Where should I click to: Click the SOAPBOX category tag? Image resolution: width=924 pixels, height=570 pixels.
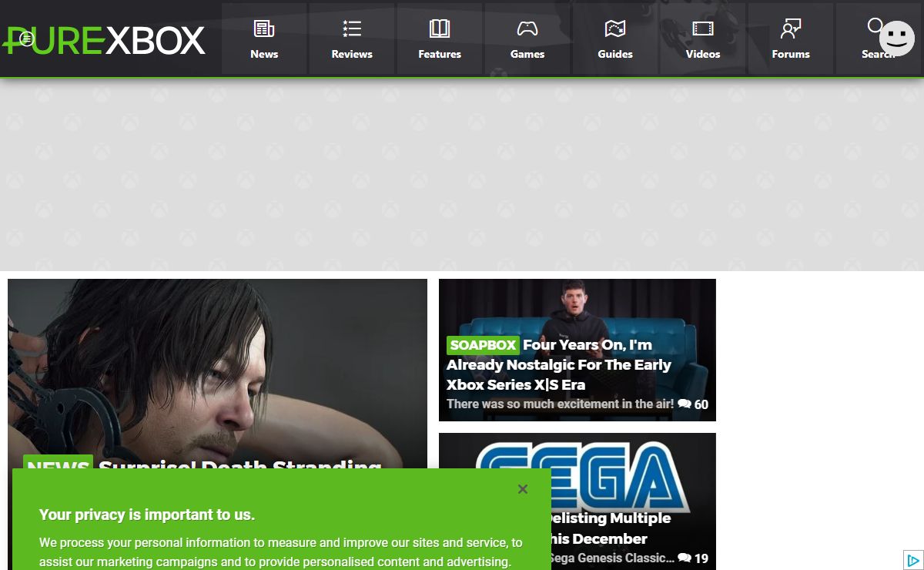[x=483, y=345]
